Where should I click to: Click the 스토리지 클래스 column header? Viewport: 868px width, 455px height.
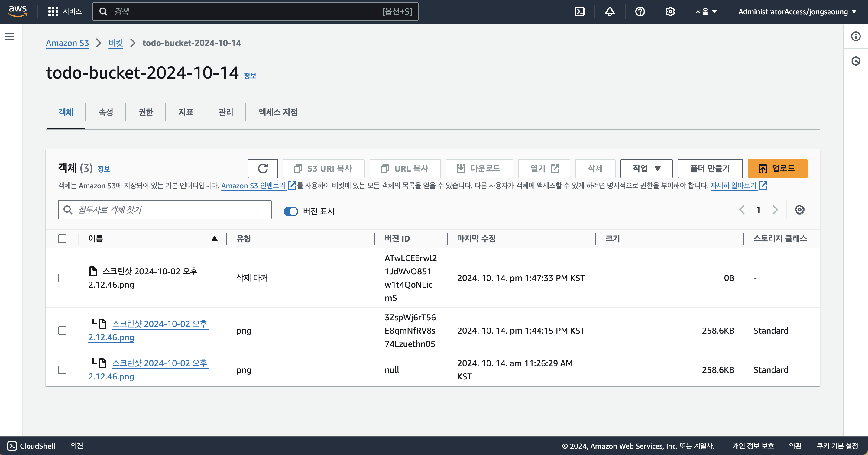780,238
